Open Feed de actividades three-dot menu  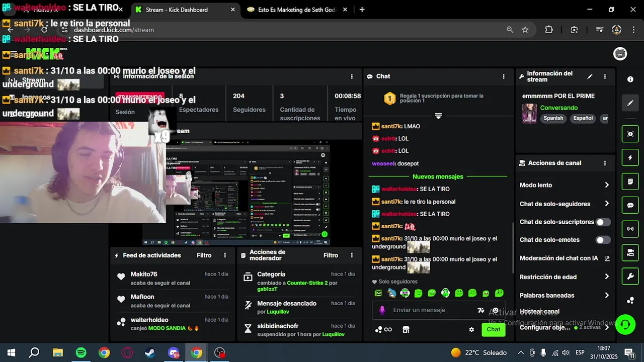click(x=225, y=255)
